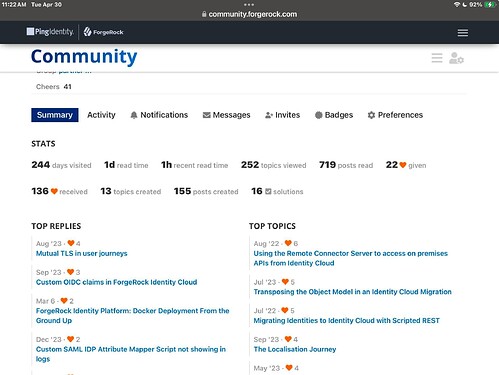499x375 pixels.
Task: Open the Community topics list menu icon
Action: click(x=437, y=58)
